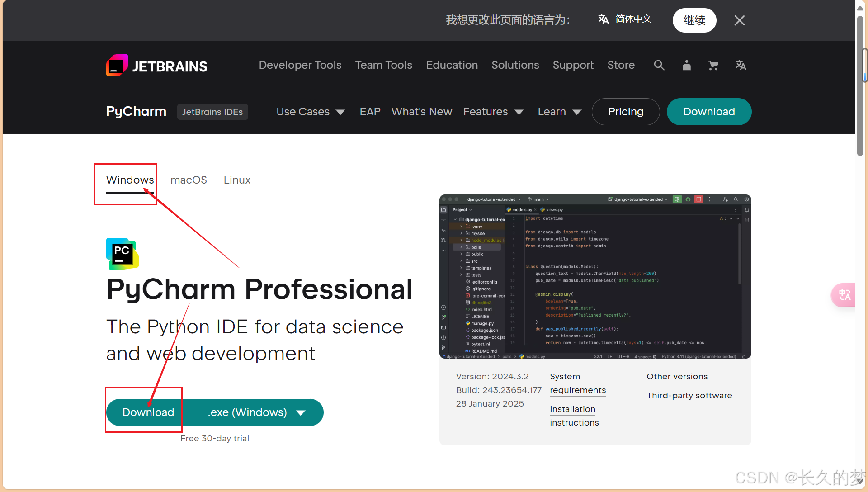Switch to the Linux tab
The height and width of the screenshot is (492, 868).
tap(237, 180)
